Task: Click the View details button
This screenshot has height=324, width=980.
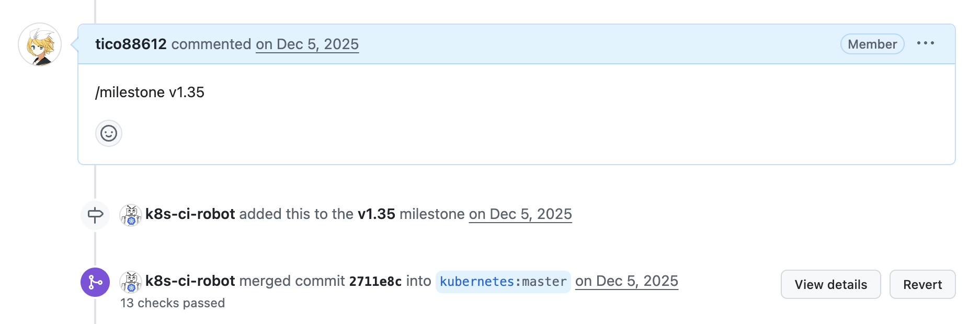Action: click(x=830, y=284)
